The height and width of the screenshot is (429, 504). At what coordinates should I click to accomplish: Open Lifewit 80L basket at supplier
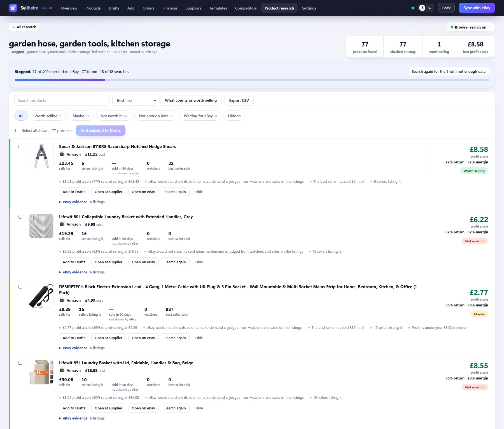tap(109, 262)
